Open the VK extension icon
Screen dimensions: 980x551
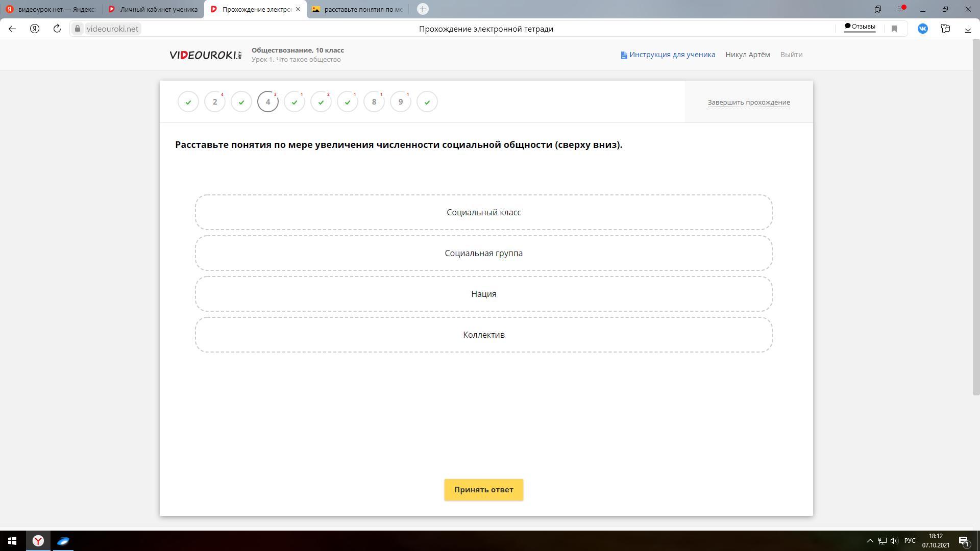point(922,29)
